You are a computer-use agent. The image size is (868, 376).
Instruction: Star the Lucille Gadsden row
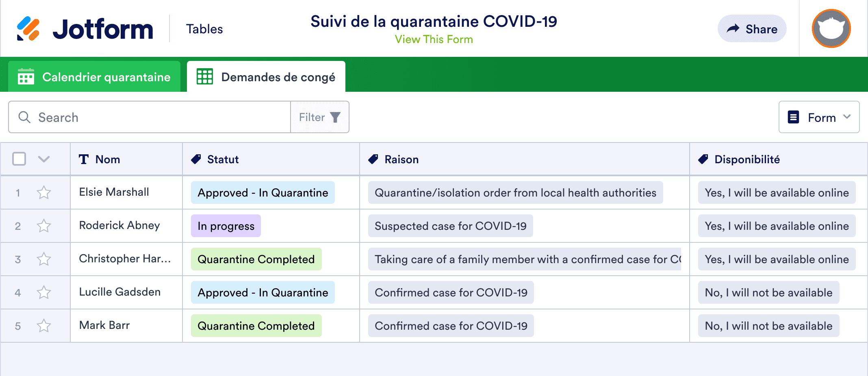44,292
